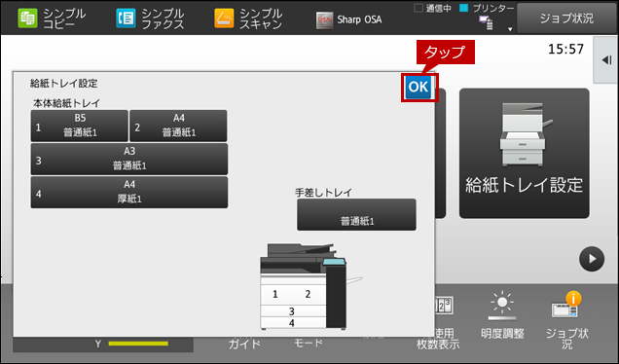Select tray 1 B5 普通紙1
Viewport: 619px width, 364px height.
[x=80, y=126]
